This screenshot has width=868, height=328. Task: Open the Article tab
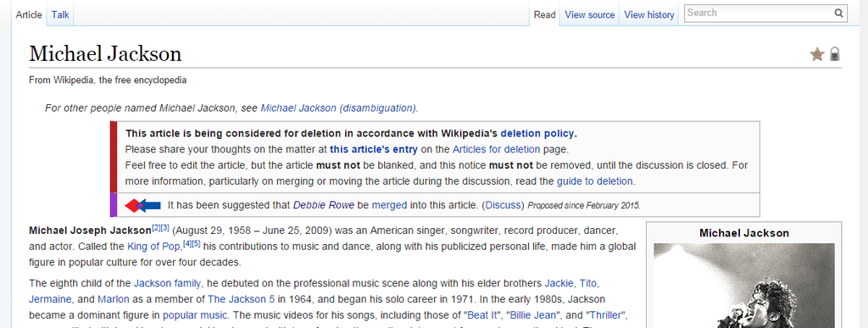pos(29,15)
